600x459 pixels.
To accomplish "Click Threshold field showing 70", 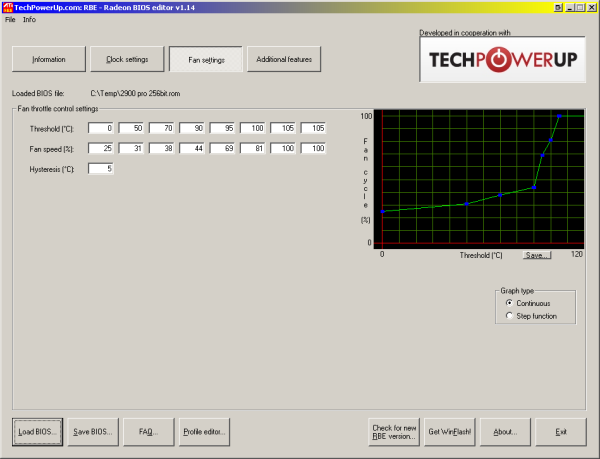I will (x=161, y=128).
